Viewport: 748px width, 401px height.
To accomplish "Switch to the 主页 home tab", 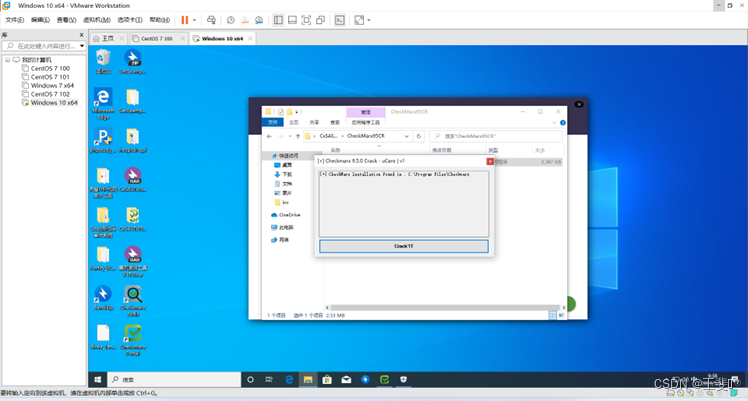I will (108, 39).
